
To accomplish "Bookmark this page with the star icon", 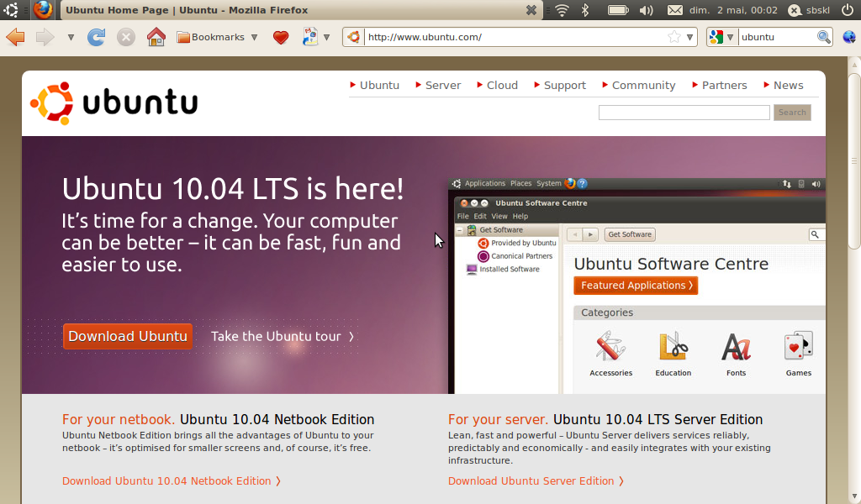I will 673,37.
